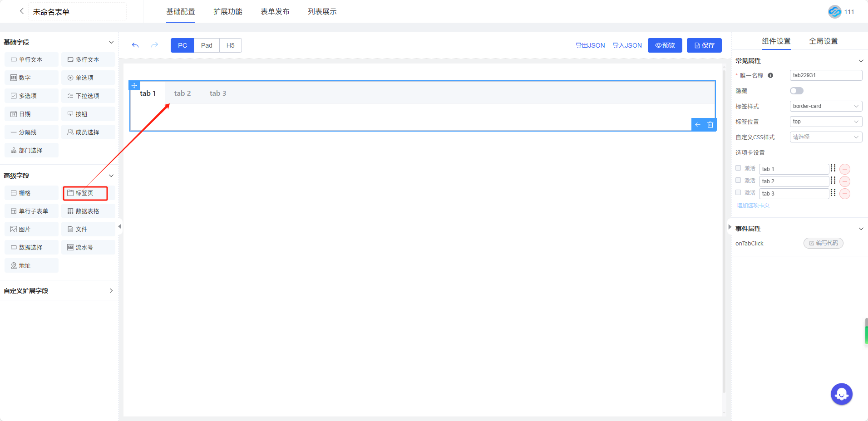Toggle the 隐藏 switch

(796, 91)
